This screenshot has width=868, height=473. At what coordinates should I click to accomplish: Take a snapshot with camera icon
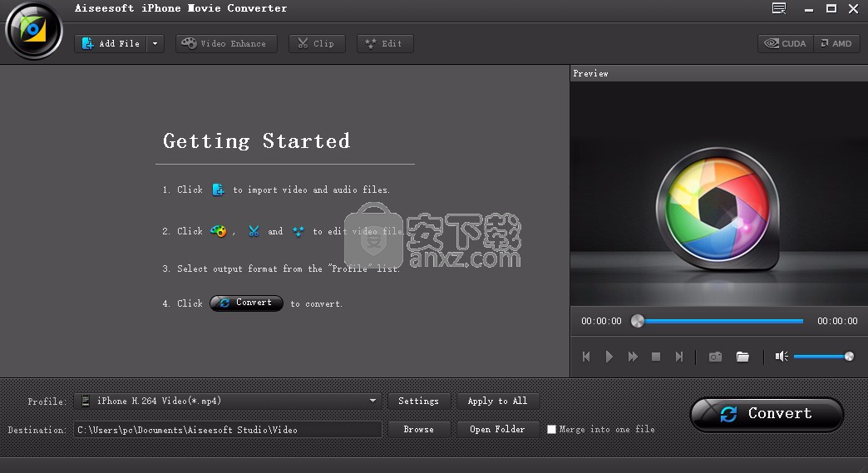coord(715,357)
